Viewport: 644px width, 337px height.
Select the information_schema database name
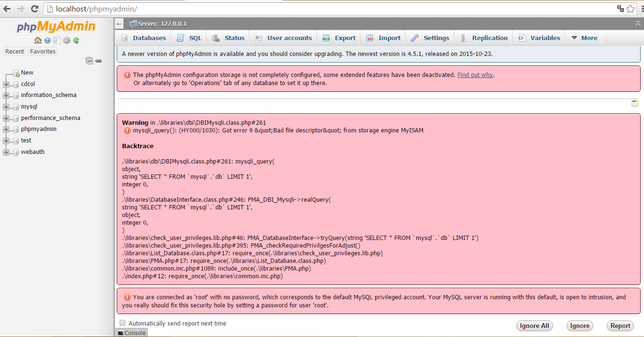(49, 95)
